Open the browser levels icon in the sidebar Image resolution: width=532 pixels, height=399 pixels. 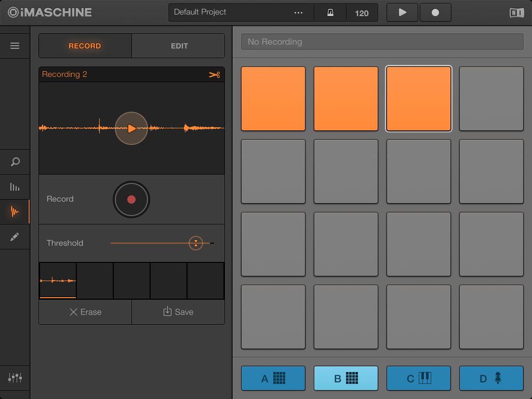coord(15,187)
